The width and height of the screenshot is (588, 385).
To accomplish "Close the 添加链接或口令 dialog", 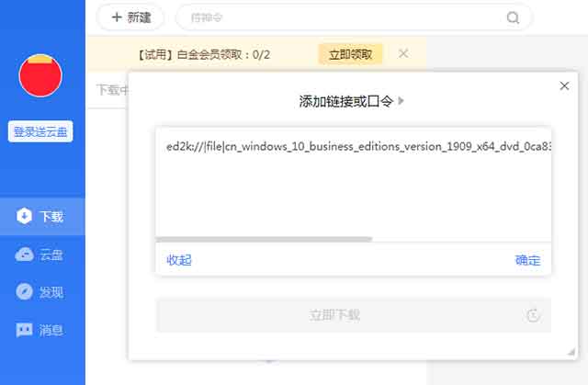I will (564, 85).
